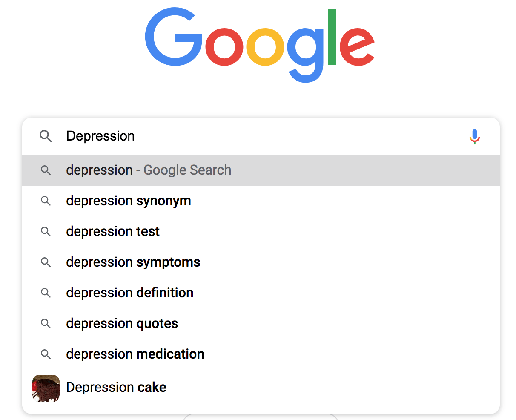The image size is (516, 420).
Task: Open the 'depression quotes' suggestion
Action: click(122, 323)
